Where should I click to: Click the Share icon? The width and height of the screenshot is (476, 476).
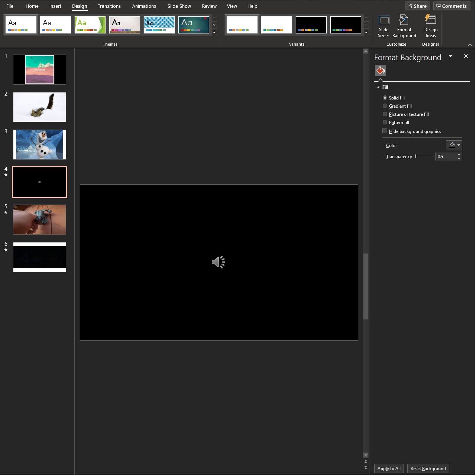(x=417, y=6)
